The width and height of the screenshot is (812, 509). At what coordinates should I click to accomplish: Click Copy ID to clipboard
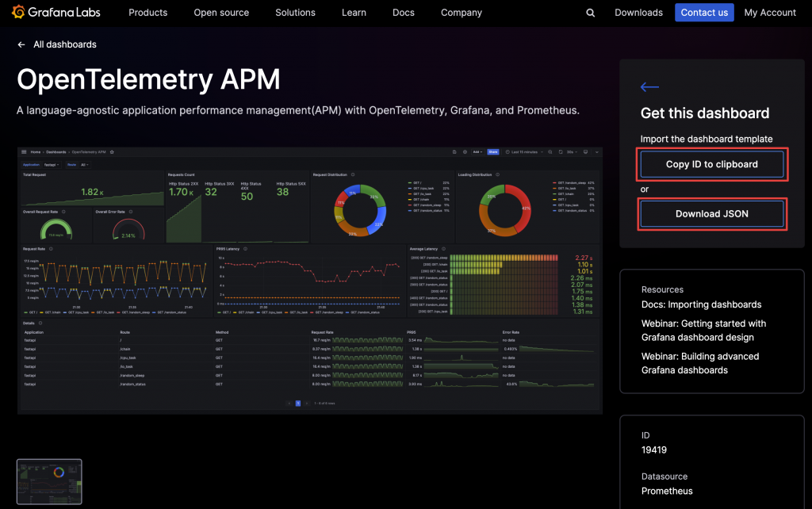pos(711,164)
